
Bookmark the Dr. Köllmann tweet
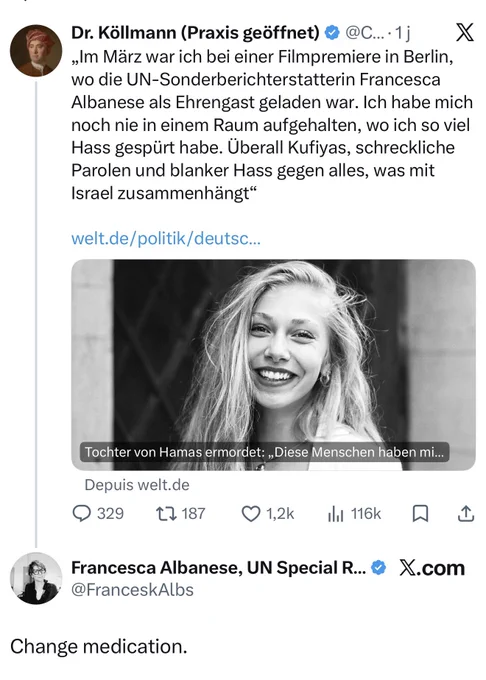pyautogui.click(x=420, y=514)
